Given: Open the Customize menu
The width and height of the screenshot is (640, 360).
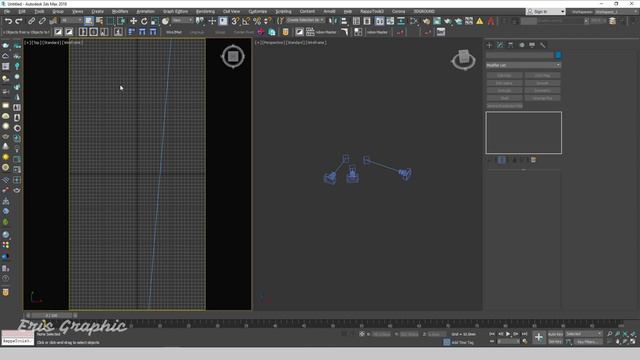Looking at the screenshot, I should [258, 11].
